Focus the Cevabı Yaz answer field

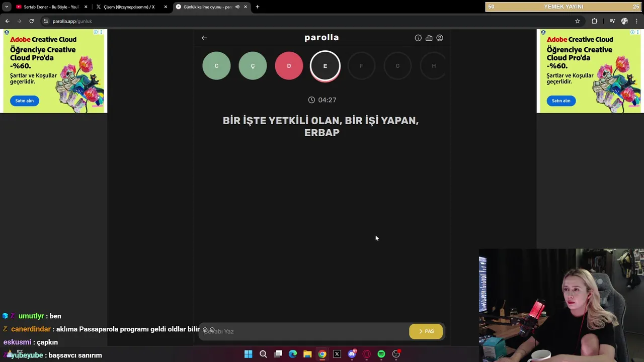click(x=304, y=331)
